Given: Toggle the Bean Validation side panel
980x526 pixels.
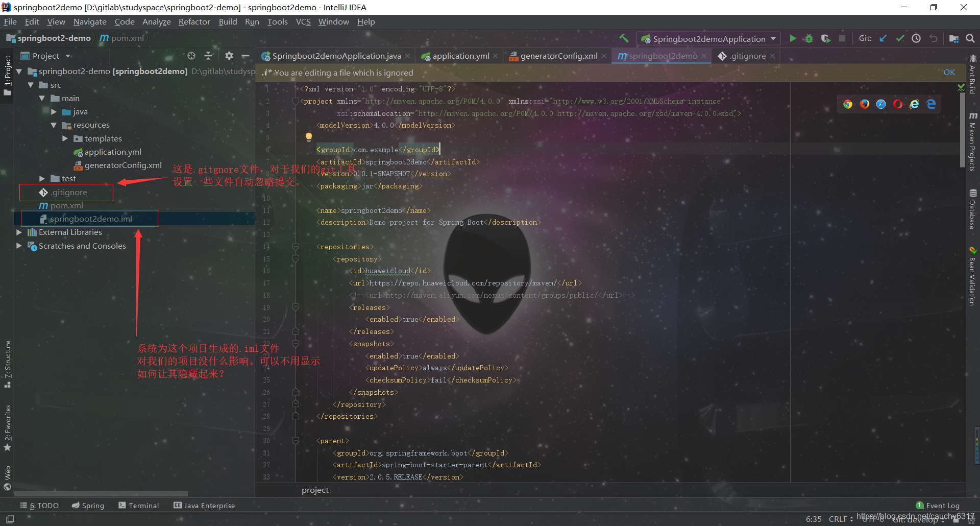Looking at the screenshot, I should coord(973,276).
